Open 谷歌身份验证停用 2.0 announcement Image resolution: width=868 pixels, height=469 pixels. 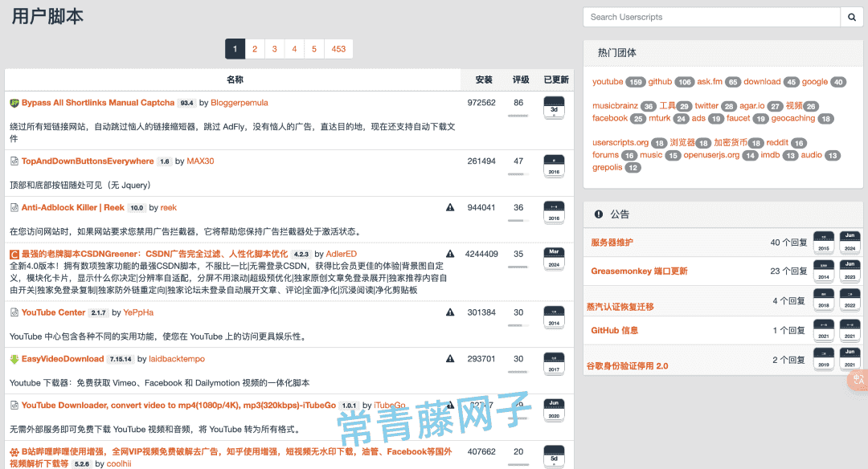point(627,366)
